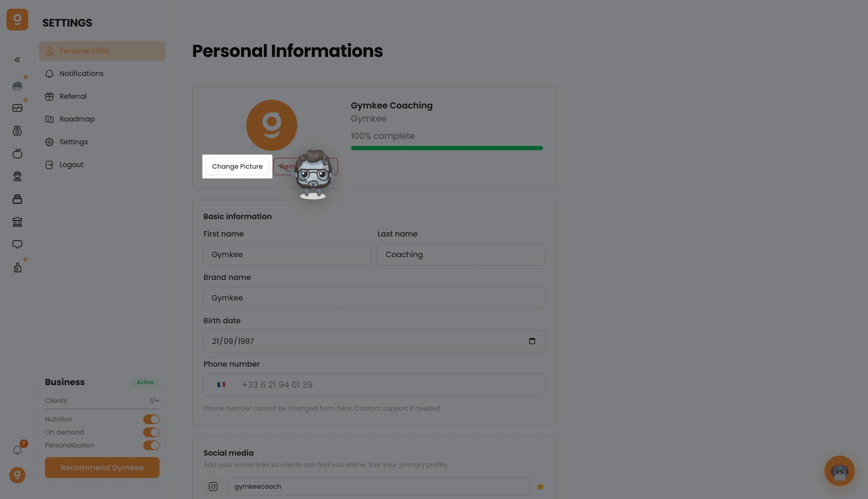Open the profile avatar at the sidebar bottom
868x499 pixels.
point(17,475)
